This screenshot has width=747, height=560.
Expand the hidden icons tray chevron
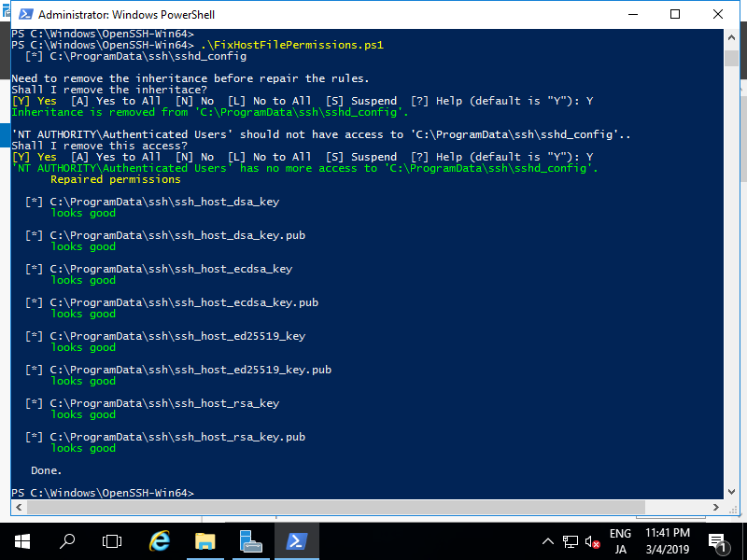pyautogui.click(x=548, y=541)
